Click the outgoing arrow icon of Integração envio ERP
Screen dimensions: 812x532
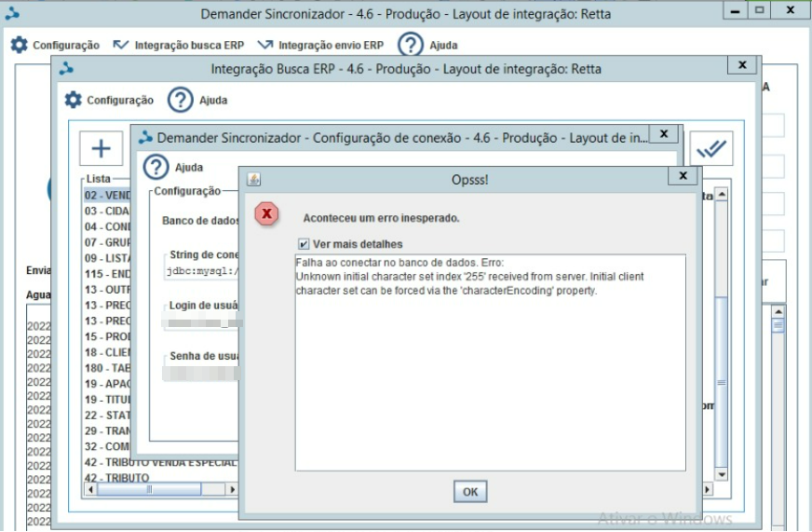(x=265, y=45)
